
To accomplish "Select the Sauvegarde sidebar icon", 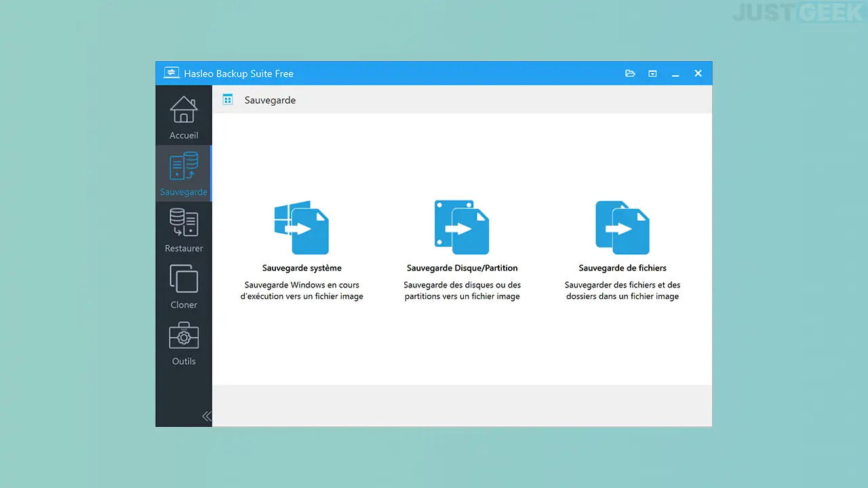I will click(184, 166).
